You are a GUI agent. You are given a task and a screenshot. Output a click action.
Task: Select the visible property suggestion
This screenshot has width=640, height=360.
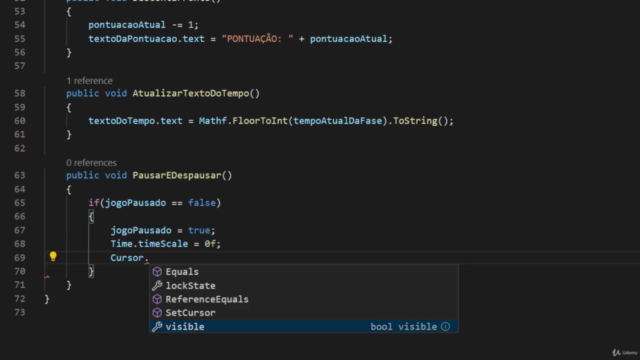point(304,327)
